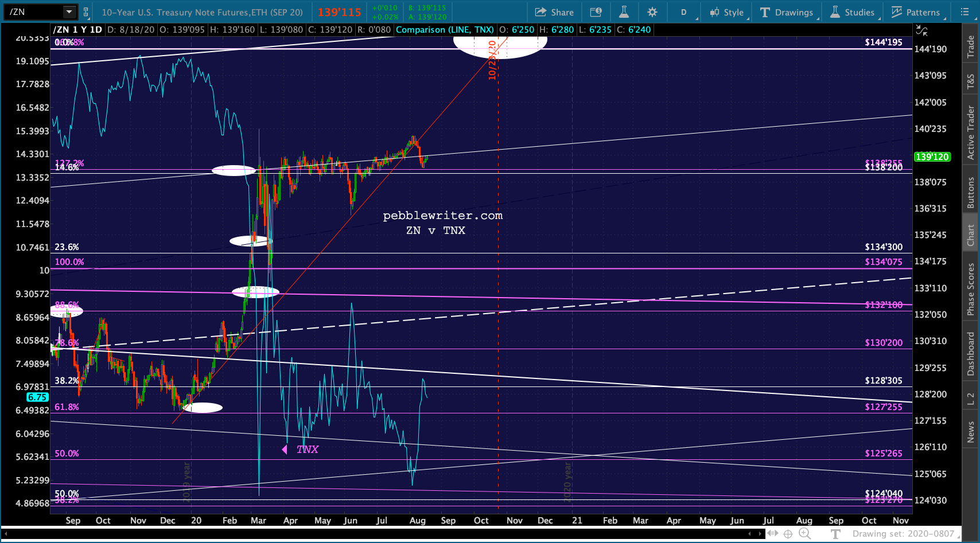Click the crosshair pan tool icon
Image resolution: width=980 pixels, height=543 pixels.
(788, 534)
